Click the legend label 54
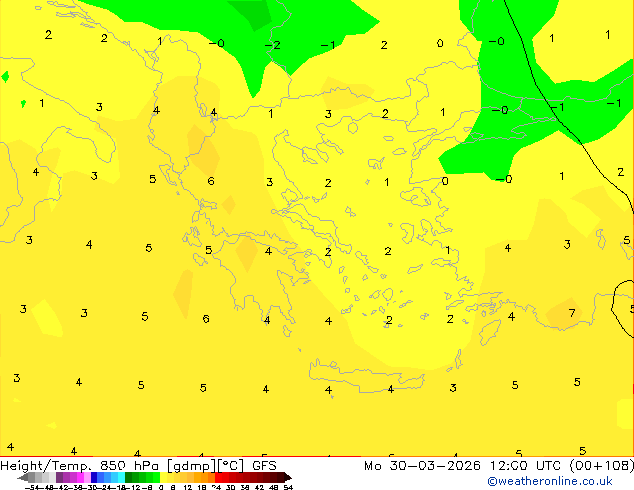 [x=288, y=488]
